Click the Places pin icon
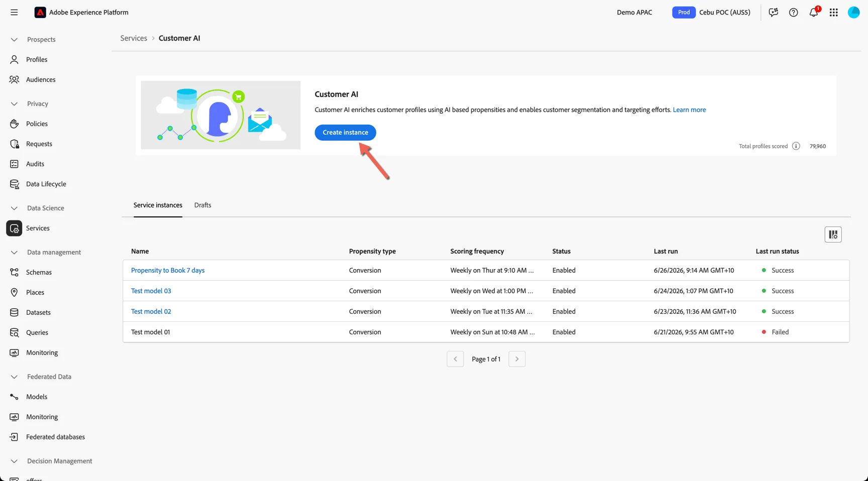Viewport: 868px width, 481px height. 14,293
